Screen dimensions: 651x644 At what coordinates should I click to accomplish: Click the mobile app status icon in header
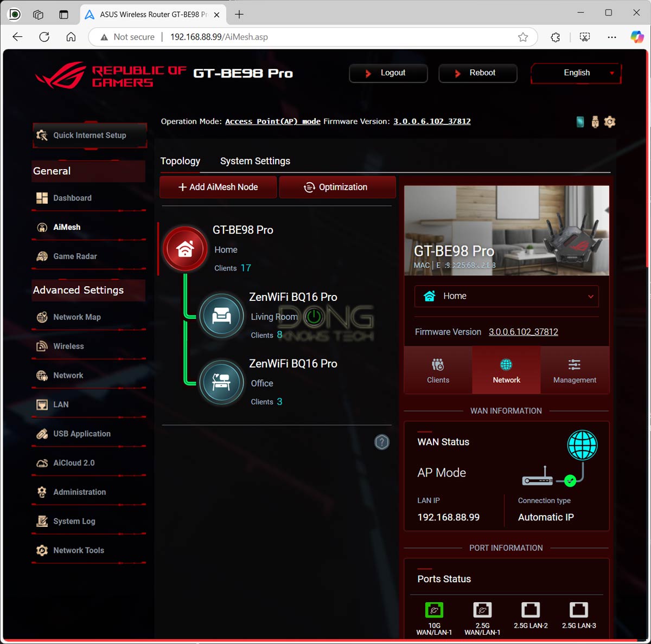(x=580, y=122)
